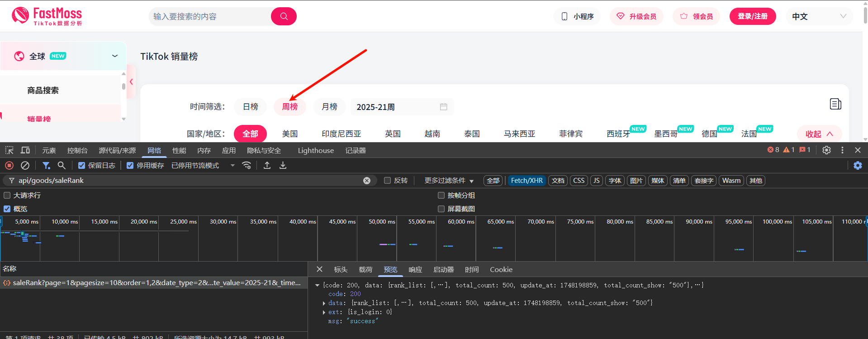Switch to the 控制台 tab
Image resolution: width=868 pixels, height=339 pixels.
pos(77,151)
